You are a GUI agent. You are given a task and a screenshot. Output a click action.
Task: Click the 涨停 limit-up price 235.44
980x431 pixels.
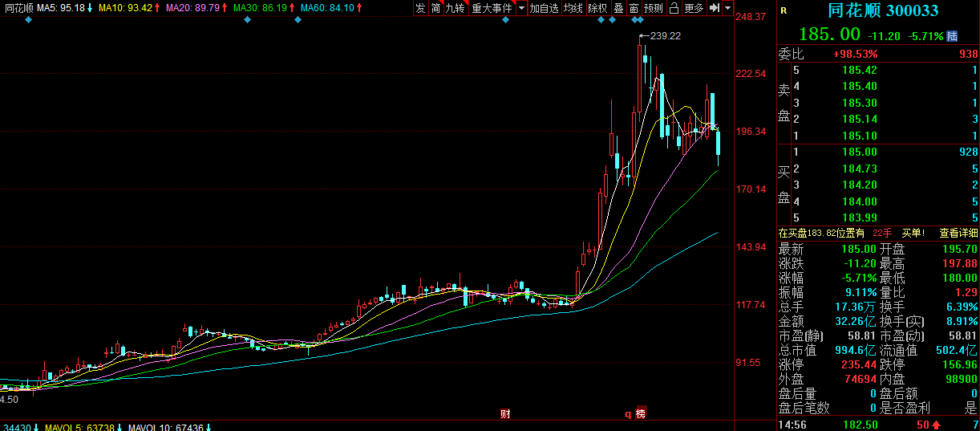(861, 364)
